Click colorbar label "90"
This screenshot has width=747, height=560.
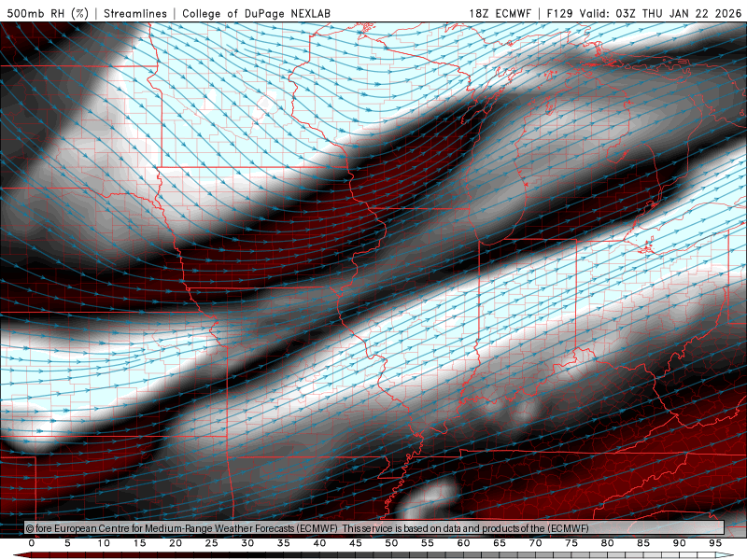coord(680,543)
